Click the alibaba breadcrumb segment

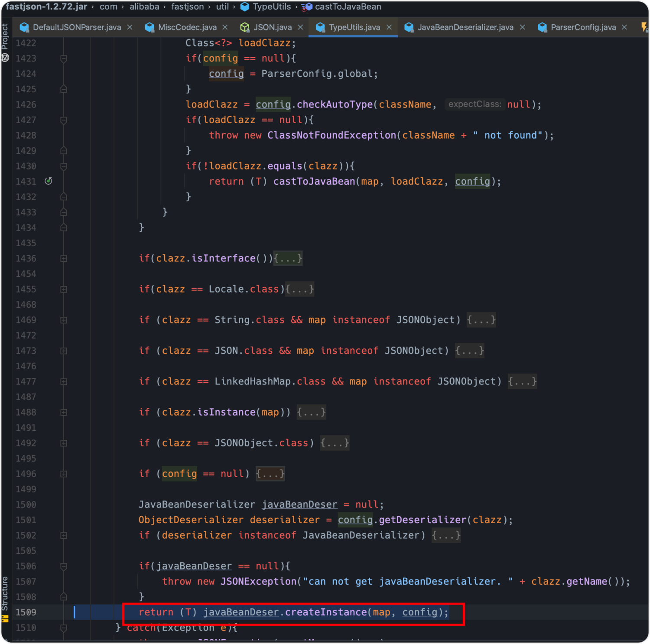click(144, 7)
